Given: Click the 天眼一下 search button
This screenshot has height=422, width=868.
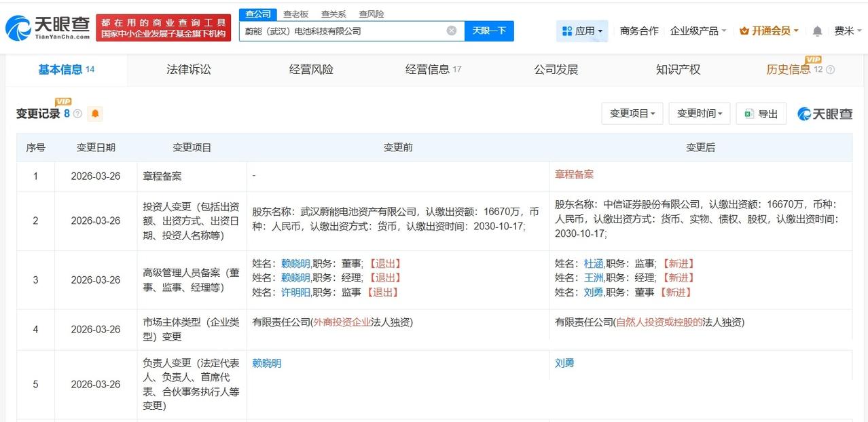Looking at the screenshot, I should (489, 30).
